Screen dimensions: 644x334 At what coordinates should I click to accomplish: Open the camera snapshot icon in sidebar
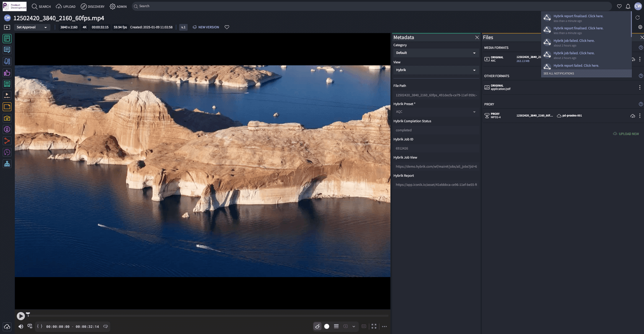pyautogui.click(x=7, y=118)
